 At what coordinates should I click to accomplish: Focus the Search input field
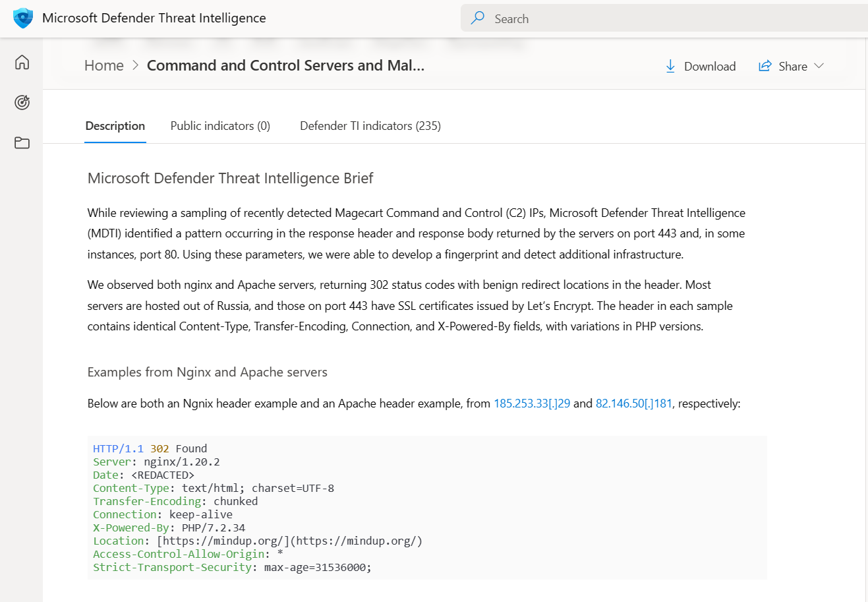[664, 18]
